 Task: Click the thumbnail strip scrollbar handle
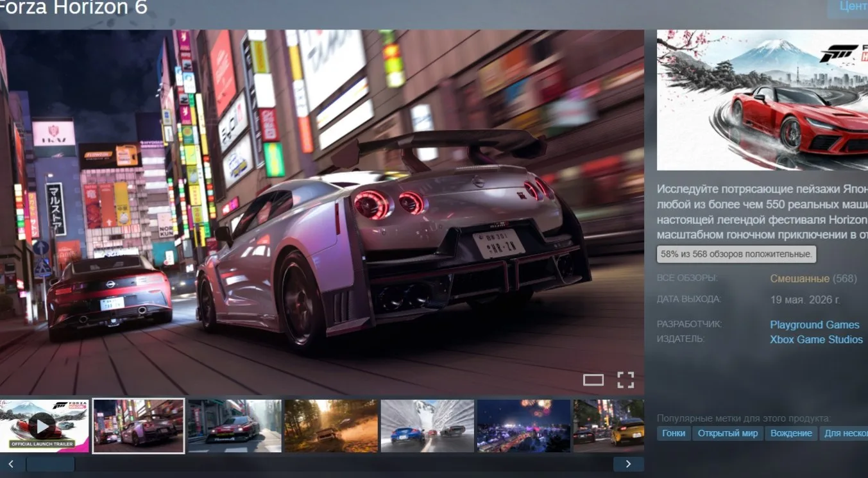[50, 465]
